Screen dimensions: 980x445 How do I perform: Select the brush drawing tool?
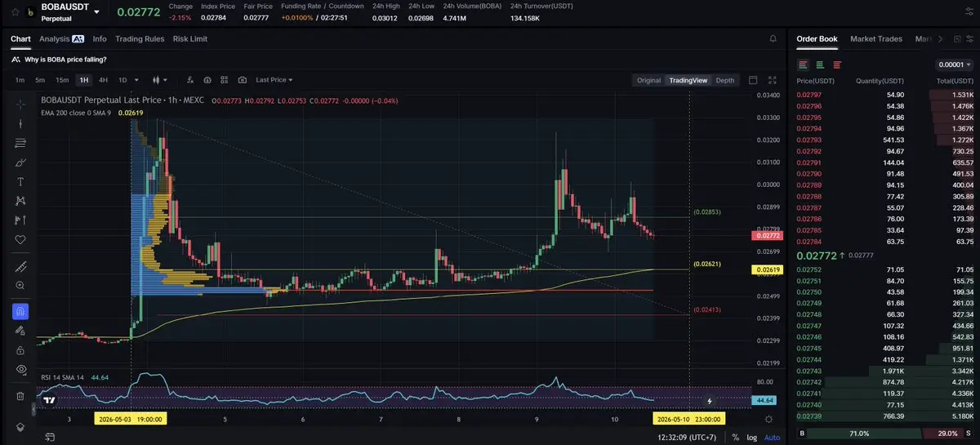tap(20, 162)
